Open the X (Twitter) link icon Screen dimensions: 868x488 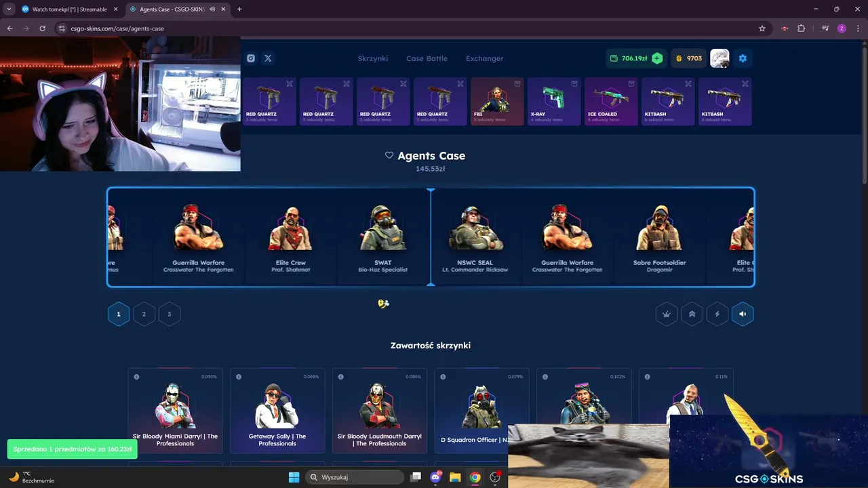[268, 58]
